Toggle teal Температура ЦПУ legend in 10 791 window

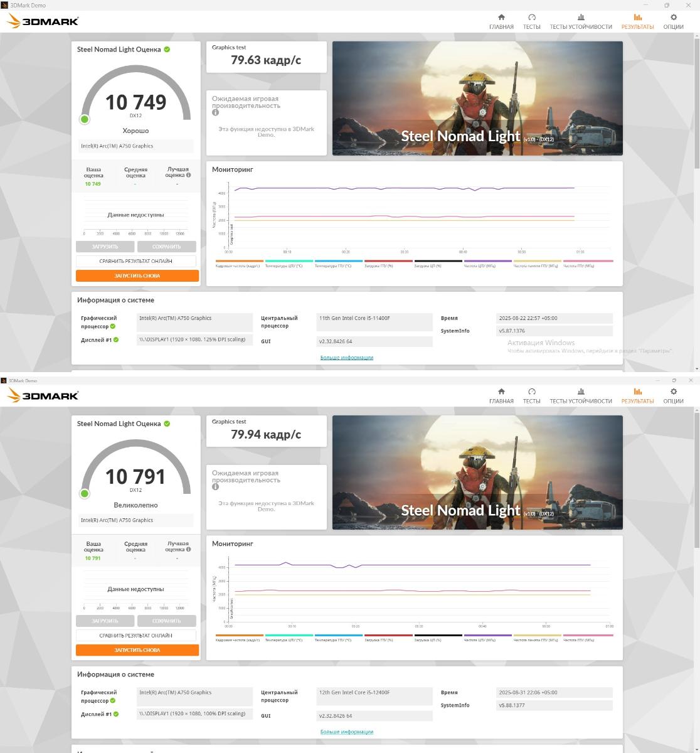click(x=289, y=638)
